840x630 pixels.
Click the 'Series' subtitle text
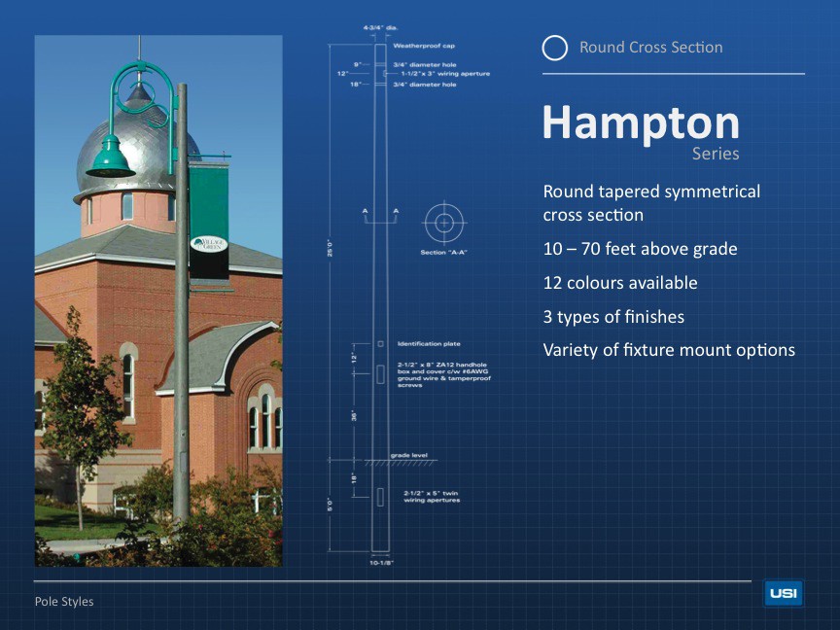point(716,154)
